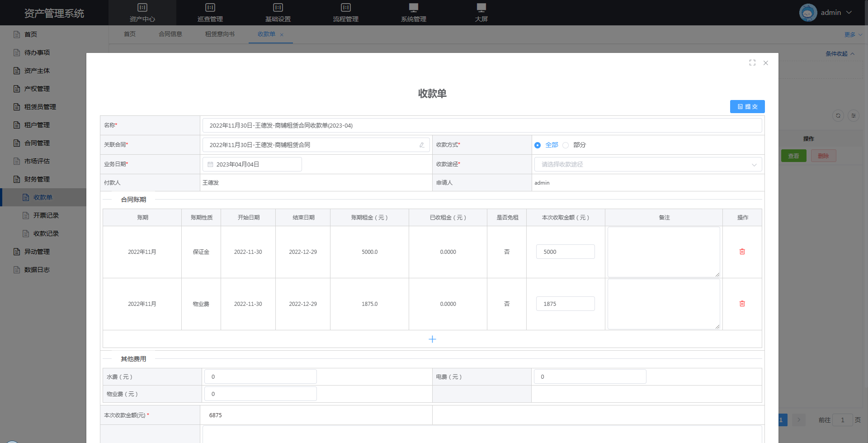The image size is (868, 443).
Task: Click 保证金 row 备注 textarea
Action: (664, 252)
